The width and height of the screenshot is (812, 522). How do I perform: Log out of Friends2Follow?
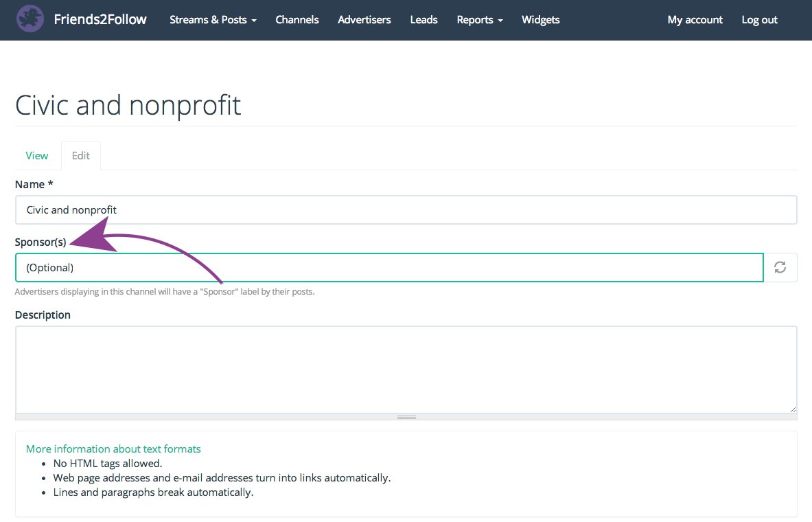[759, 20]
